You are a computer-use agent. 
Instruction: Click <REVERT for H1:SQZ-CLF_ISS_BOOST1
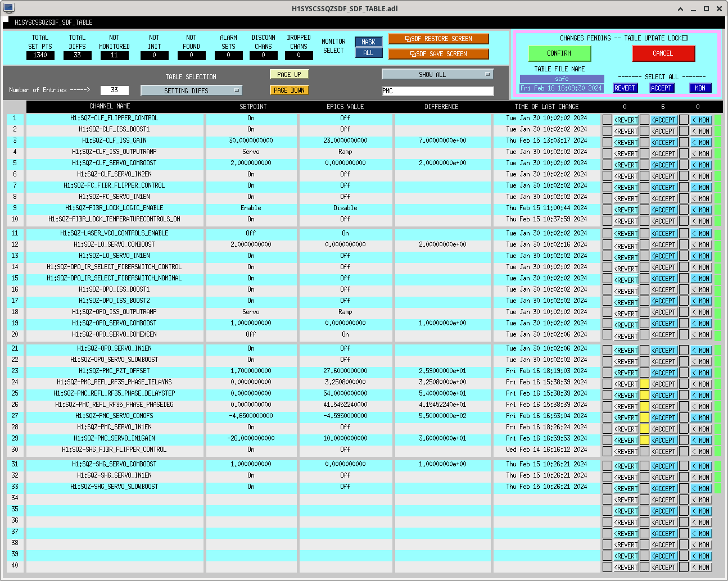point(626,131)
